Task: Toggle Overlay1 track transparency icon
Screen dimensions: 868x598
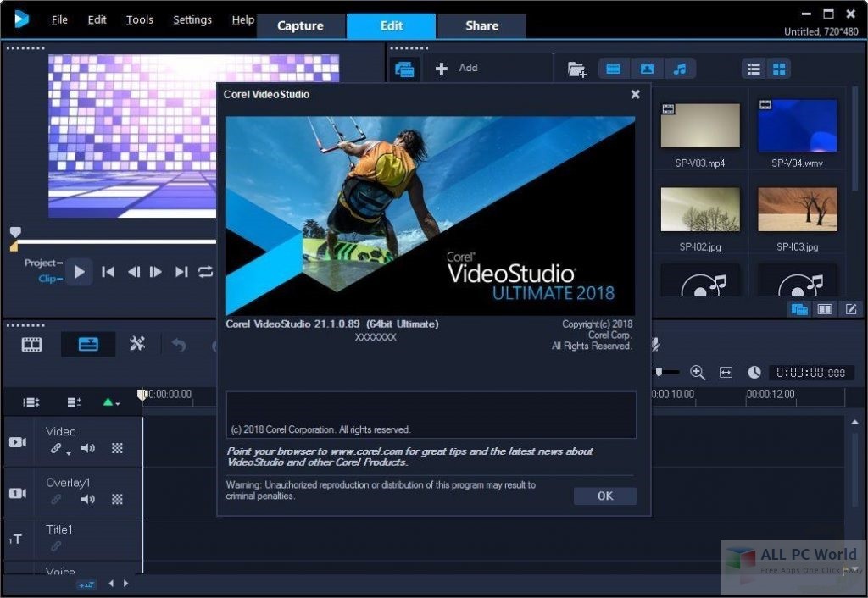Action: point(117,499)
